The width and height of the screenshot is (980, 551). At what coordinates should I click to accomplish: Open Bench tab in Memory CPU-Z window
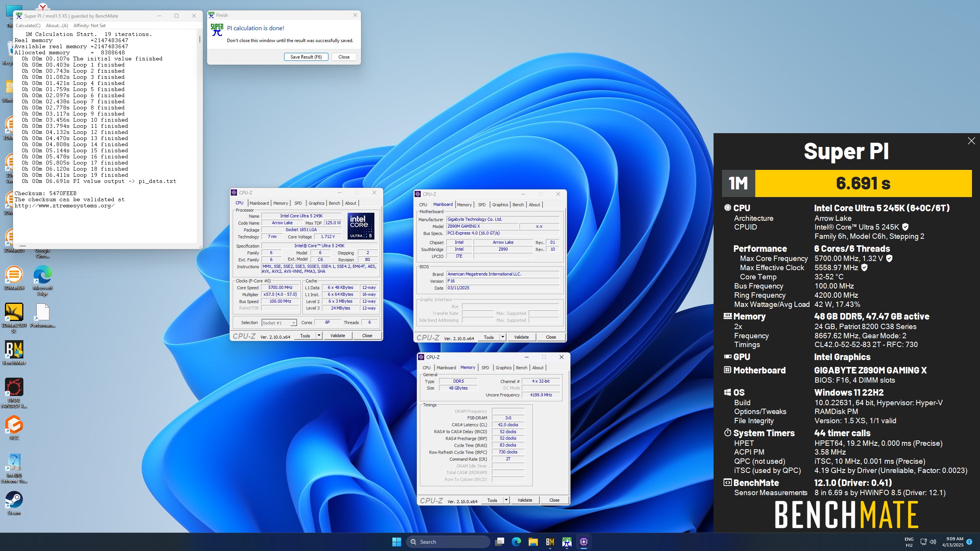click(521, 368)
